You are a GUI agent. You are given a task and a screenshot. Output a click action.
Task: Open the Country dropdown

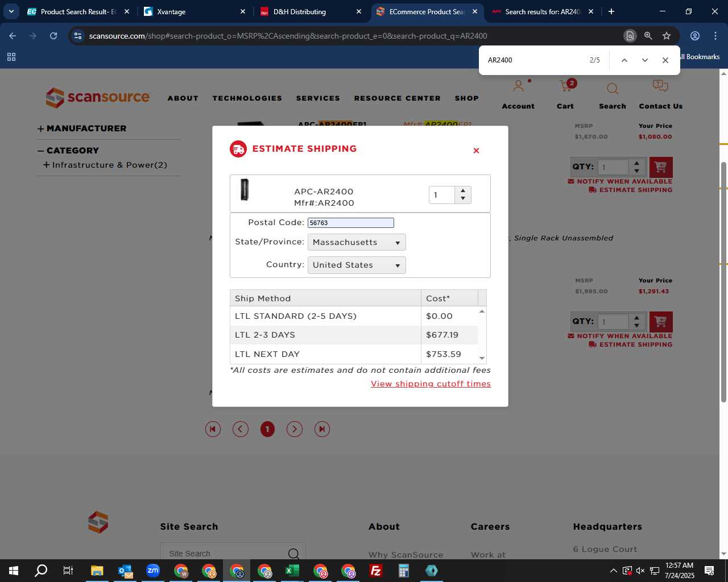coord(357,265)
